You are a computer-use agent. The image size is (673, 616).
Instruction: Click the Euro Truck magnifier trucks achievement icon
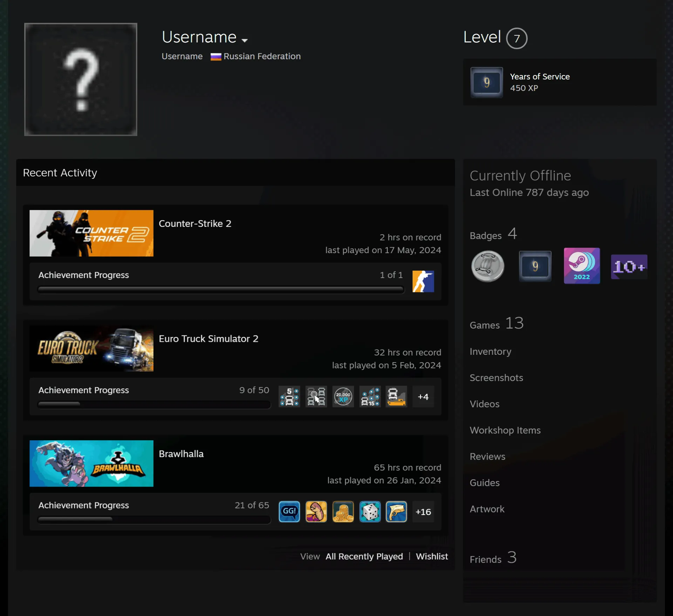click(x=316, y=397)
